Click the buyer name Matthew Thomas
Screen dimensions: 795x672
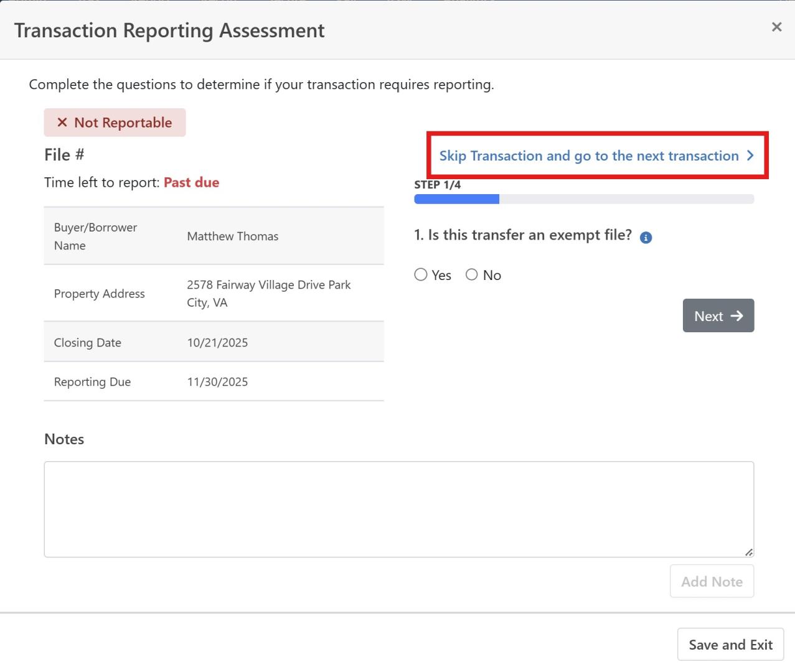point(232,236)
